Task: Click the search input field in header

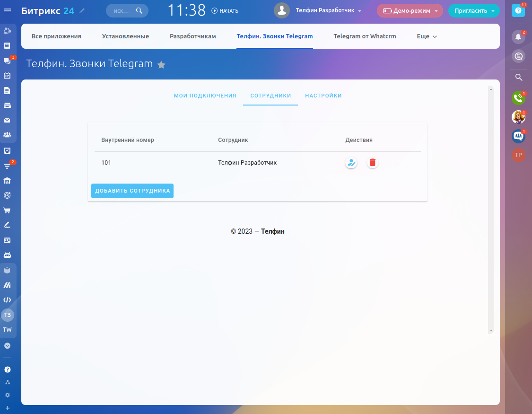Action: pos(122,10)
